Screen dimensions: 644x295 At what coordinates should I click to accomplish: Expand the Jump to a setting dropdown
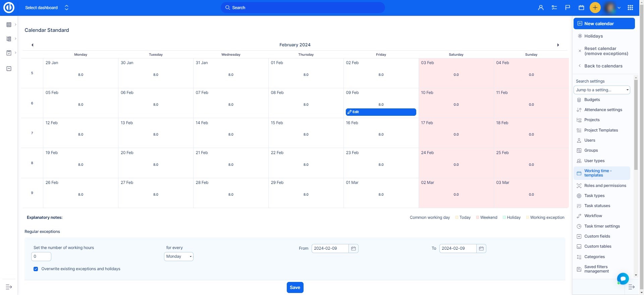602,90
